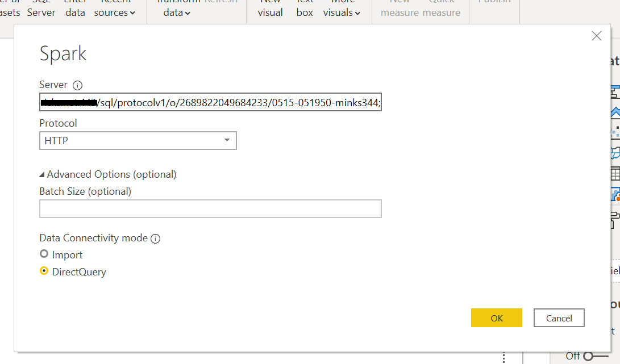Click the table visual icon in Visualizations pane
The image size is (620, 364).
(x=615, y=174)
